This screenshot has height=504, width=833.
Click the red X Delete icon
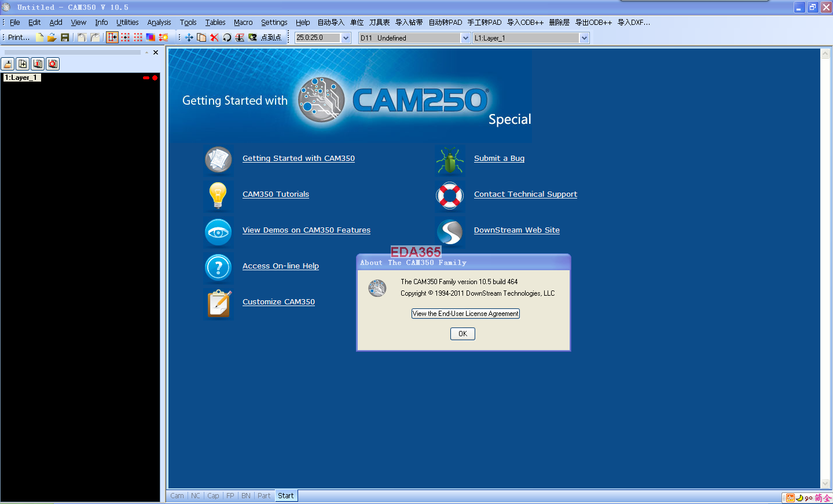[214, 38]
